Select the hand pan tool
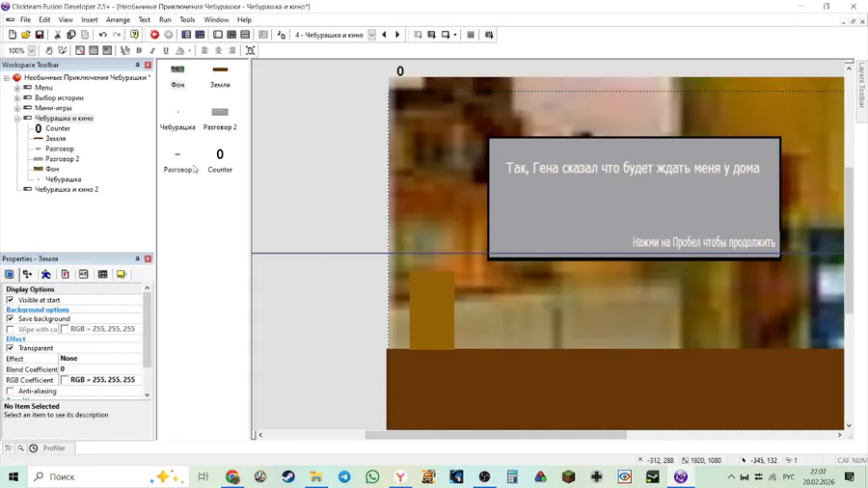This screenshot has height=488, width=868. 49,50
